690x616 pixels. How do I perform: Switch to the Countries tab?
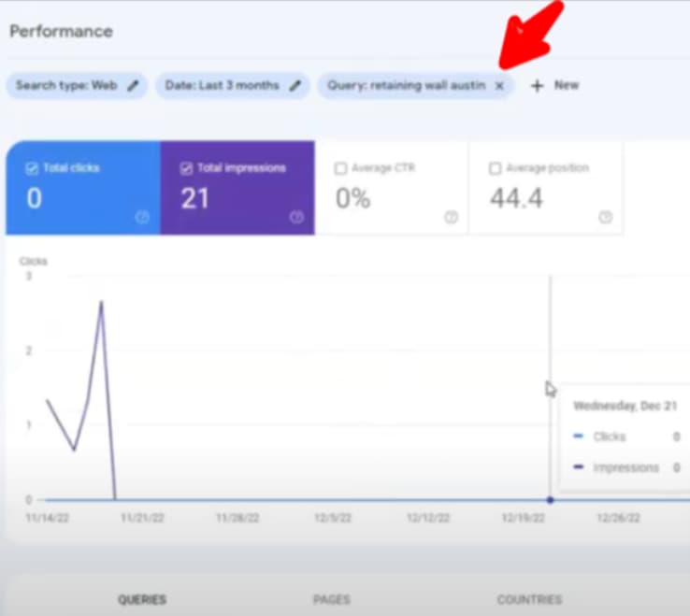[x=529, y=599]
